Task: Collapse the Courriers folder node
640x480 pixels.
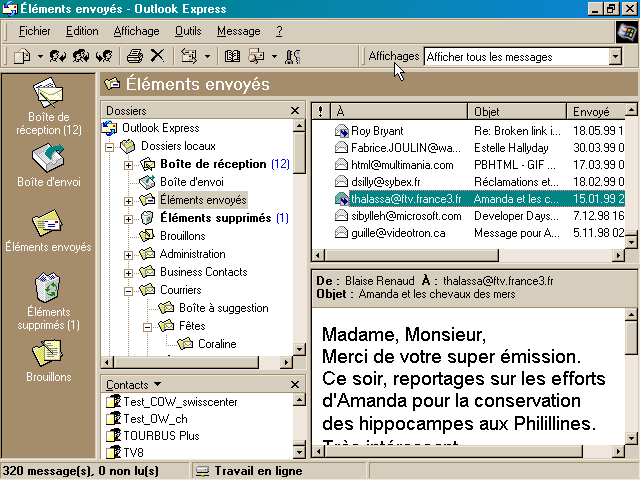Action: click(128, 291)
